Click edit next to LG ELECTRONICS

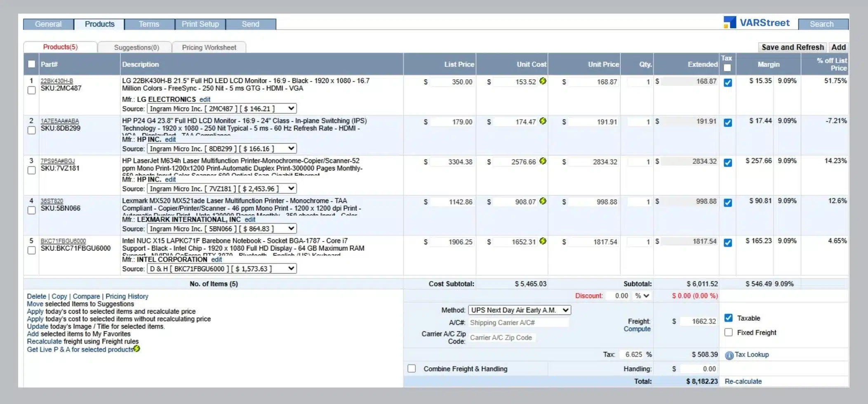pos(205,99)
